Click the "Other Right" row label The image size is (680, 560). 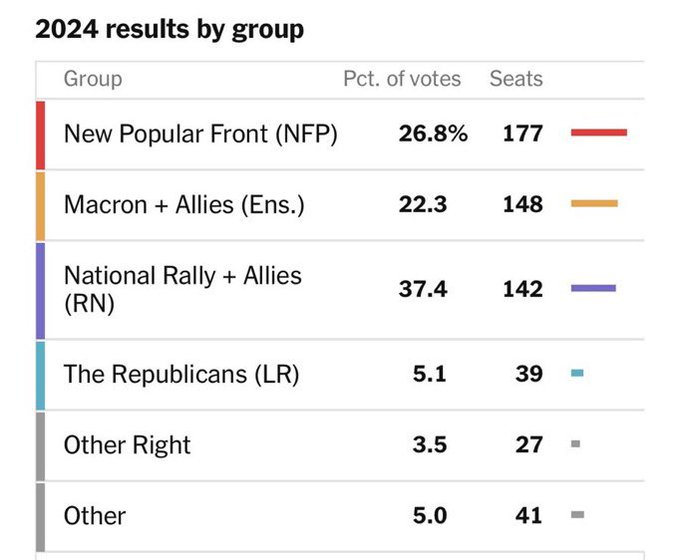(127, 445)
